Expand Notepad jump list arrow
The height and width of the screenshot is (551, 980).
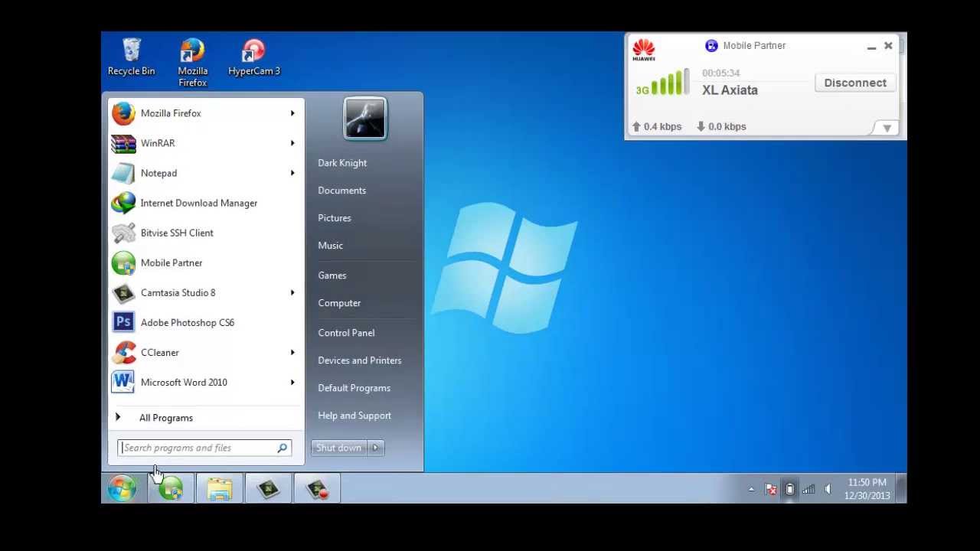292,173
